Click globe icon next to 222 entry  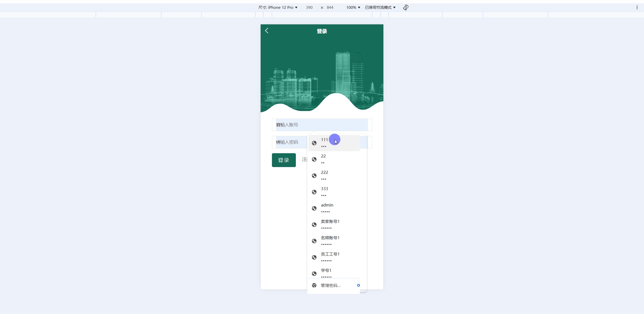point(314,176)
